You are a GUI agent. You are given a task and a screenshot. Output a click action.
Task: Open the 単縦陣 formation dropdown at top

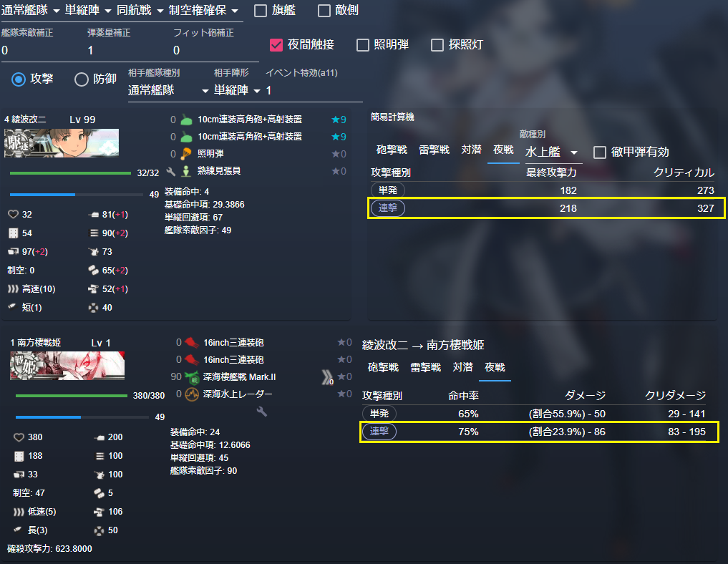coord(88,10)
